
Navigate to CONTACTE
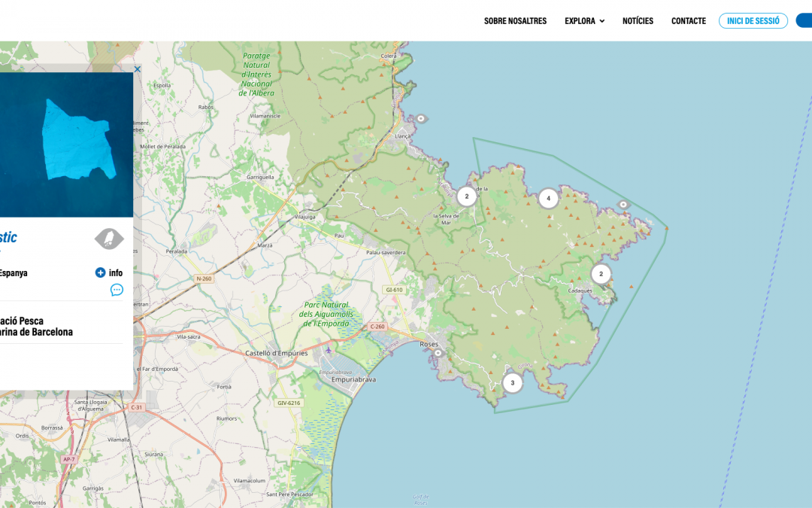(x=688, y=21)
